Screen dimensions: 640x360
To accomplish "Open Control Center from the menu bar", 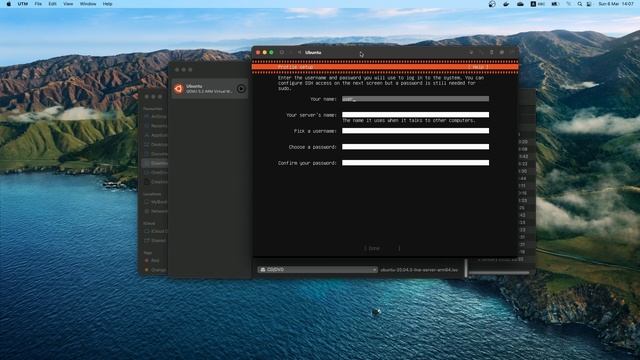I will click(589, 4).
